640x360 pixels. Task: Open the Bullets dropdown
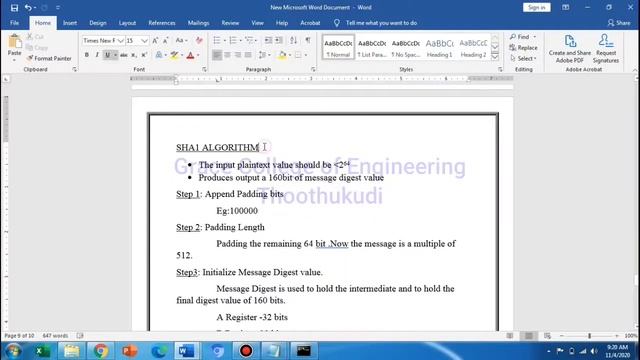coord(224,40)
